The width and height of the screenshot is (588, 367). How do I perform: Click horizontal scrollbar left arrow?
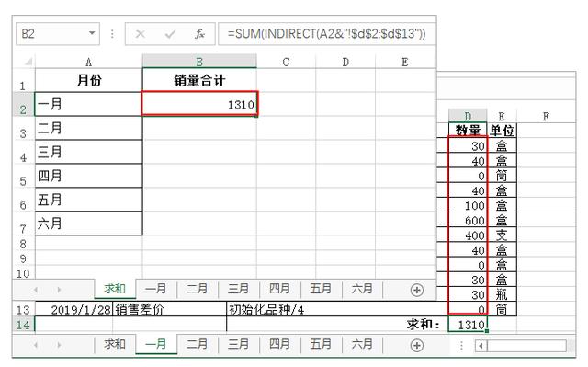coord(481,345)
